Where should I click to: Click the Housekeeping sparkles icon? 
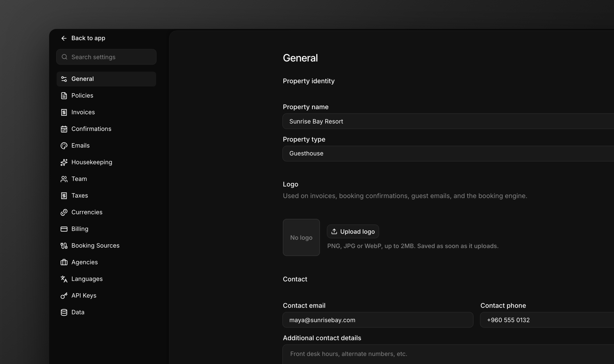coord(64,162)
